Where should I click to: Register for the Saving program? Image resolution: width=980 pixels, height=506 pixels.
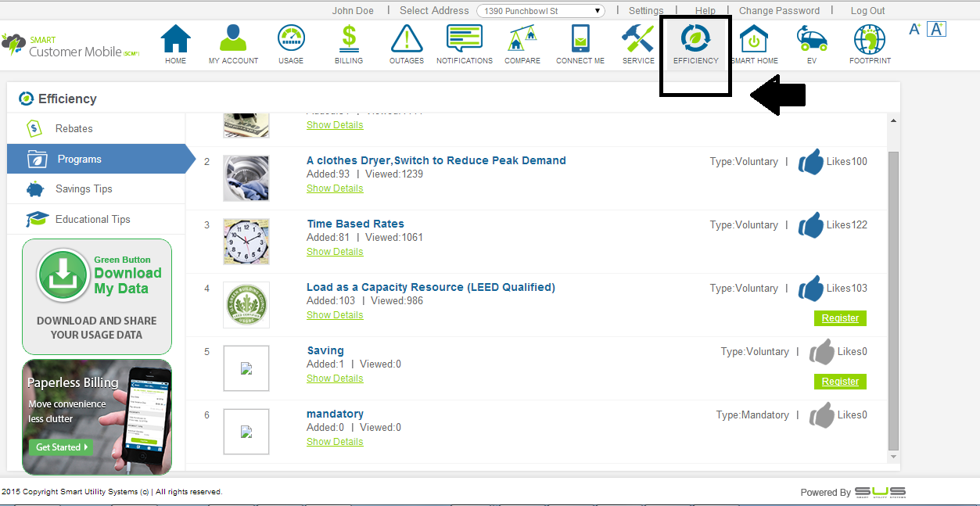coord(840,382)
